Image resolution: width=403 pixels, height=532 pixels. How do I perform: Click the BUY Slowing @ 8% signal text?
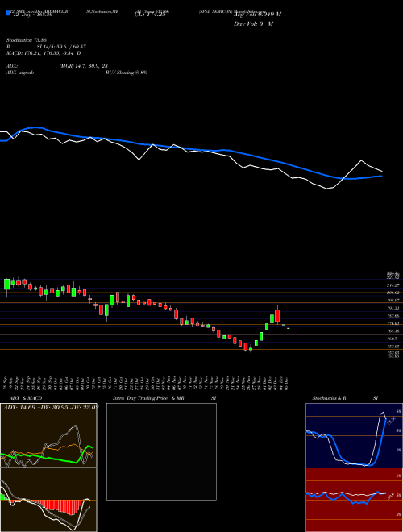127,73
